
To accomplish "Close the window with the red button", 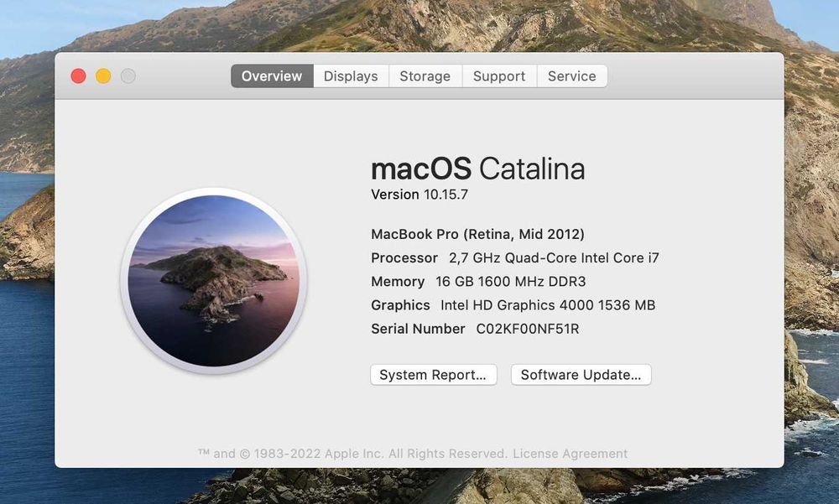I will pos(79,76).
